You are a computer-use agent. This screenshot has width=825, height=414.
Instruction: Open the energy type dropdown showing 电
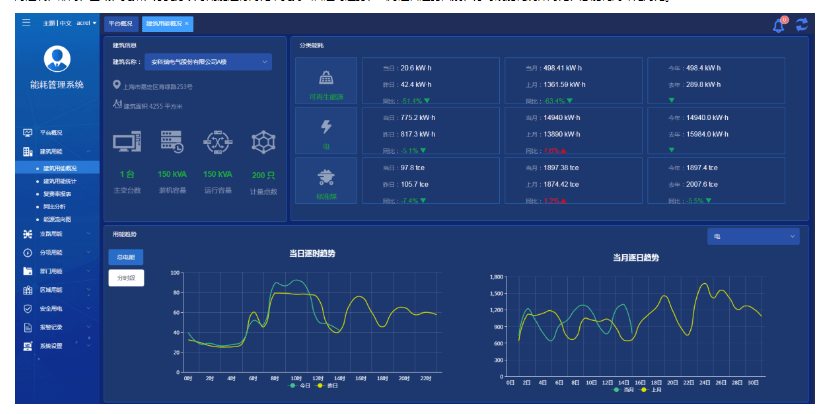753,237
